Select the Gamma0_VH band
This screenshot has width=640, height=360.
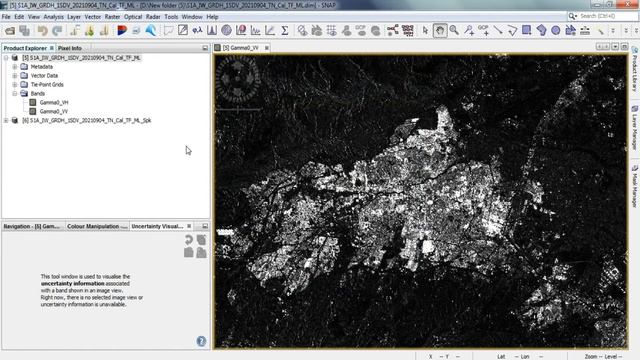tap(53, 102)
